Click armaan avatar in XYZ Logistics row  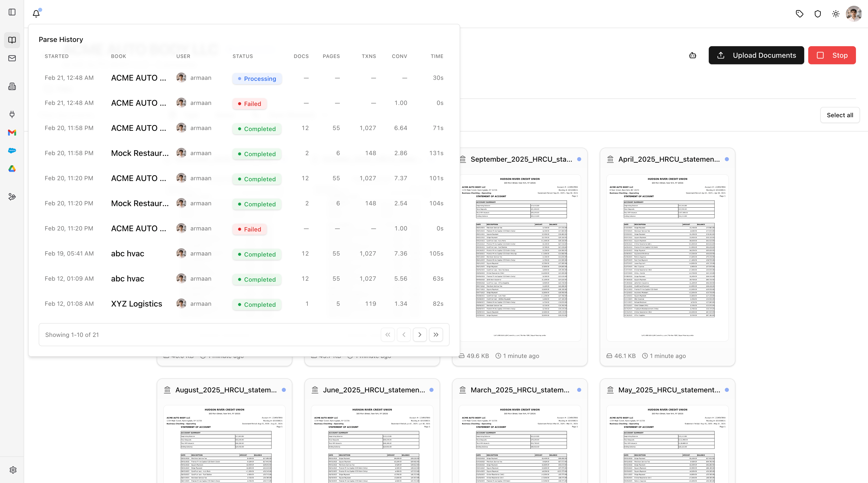click(181, 304)
